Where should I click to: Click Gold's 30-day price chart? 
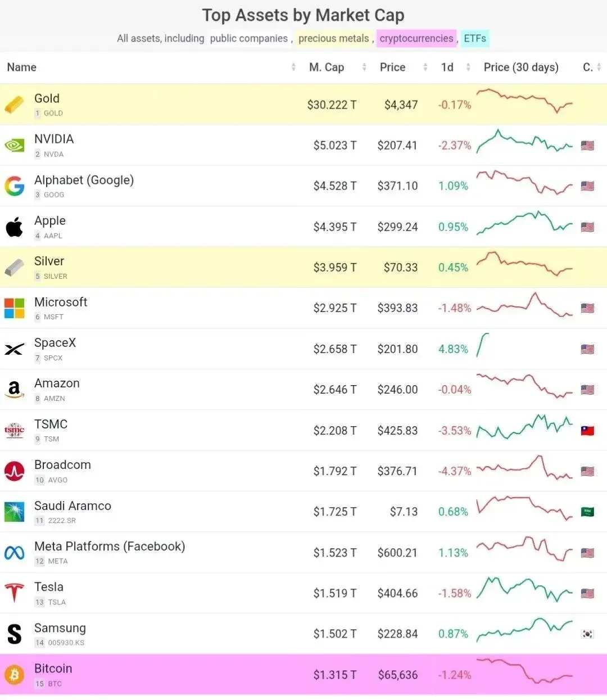point(524,101)
